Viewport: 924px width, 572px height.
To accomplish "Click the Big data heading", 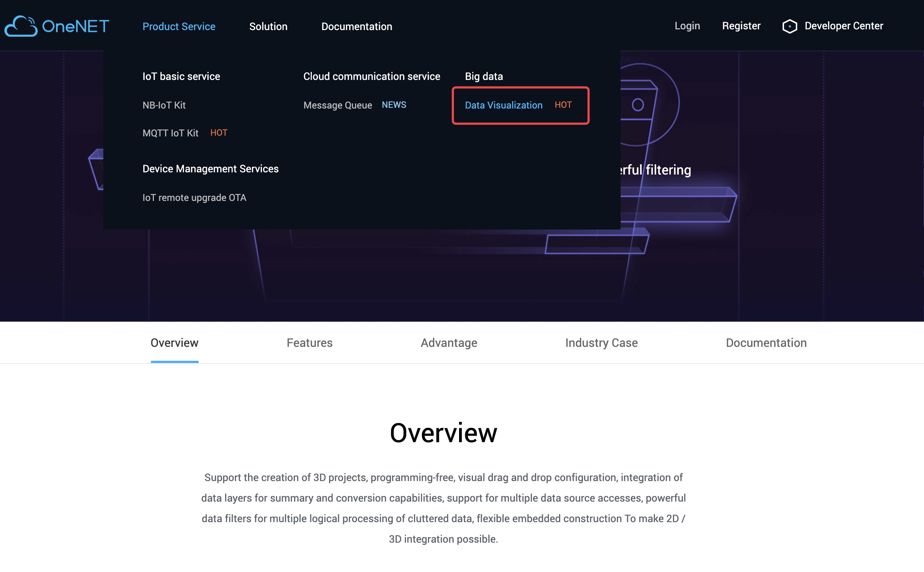I will click(x=484, y=76).
